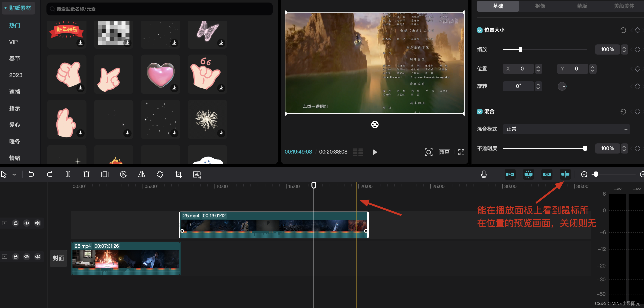Click the 适应 fit button
The width and height of the screenshot is (644, 308).
coord(445,152)
